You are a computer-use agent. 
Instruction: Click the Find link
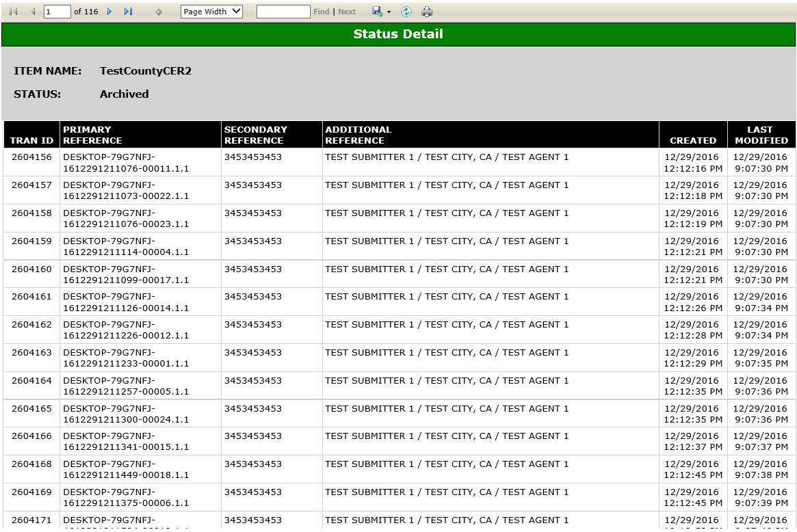pos(321,12)
